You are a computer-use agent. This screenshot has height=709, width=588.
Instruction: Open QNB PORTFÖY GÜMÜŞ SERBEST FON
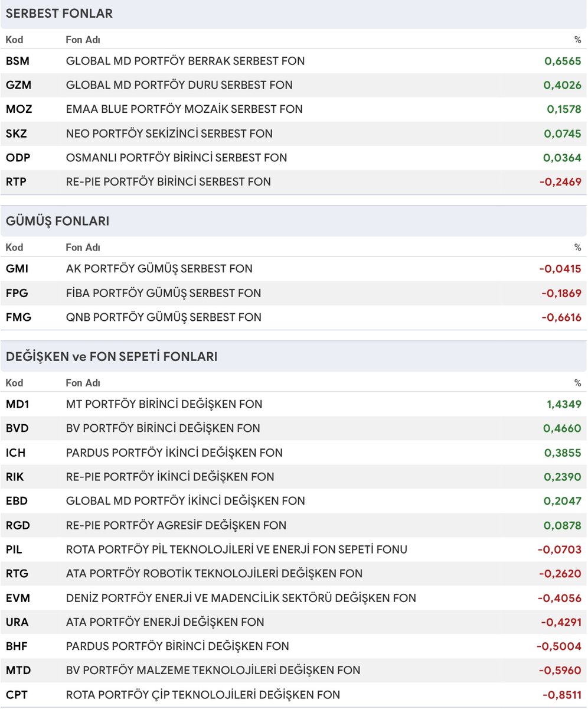164,317
